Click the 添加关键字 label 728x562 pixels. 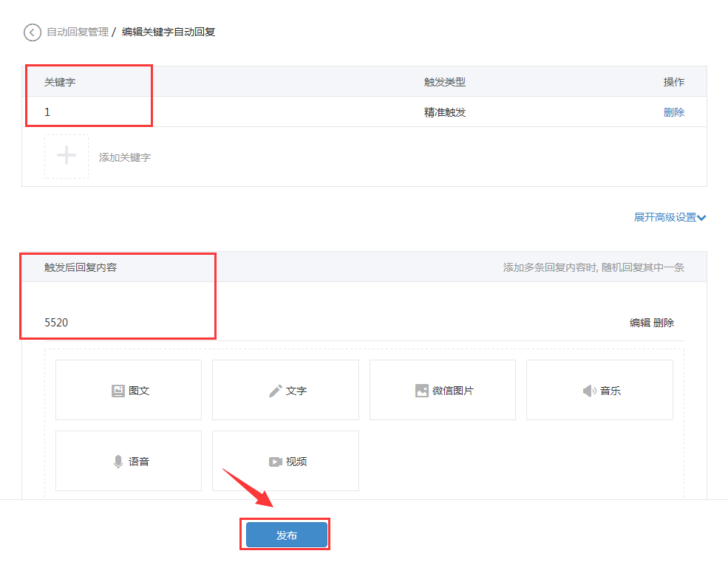(124, 158)
